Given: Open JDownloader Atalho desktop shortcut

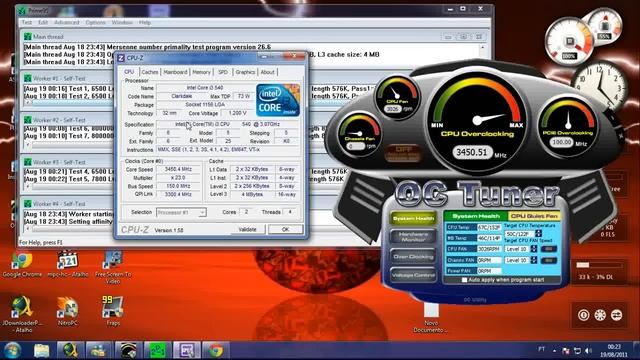Looking at the screenshot, I should 22,313.
